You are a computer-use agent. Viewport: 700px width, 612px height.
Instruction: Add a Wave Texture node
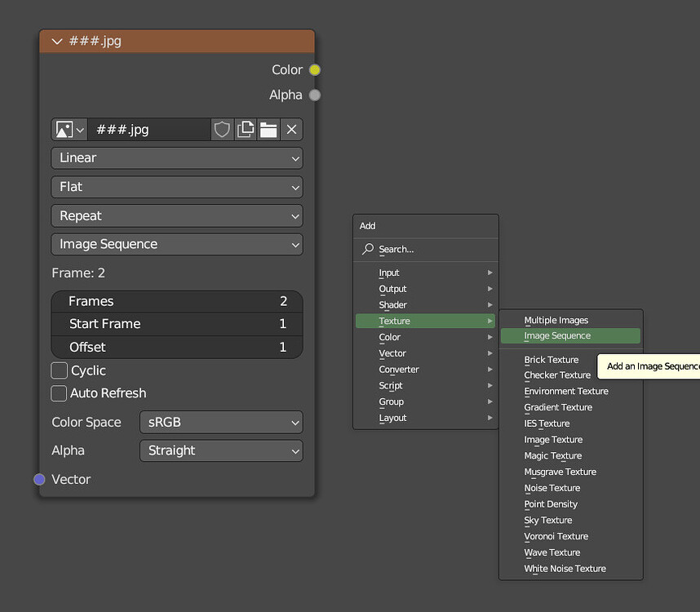pyautogui.click(x=570, y=552)
